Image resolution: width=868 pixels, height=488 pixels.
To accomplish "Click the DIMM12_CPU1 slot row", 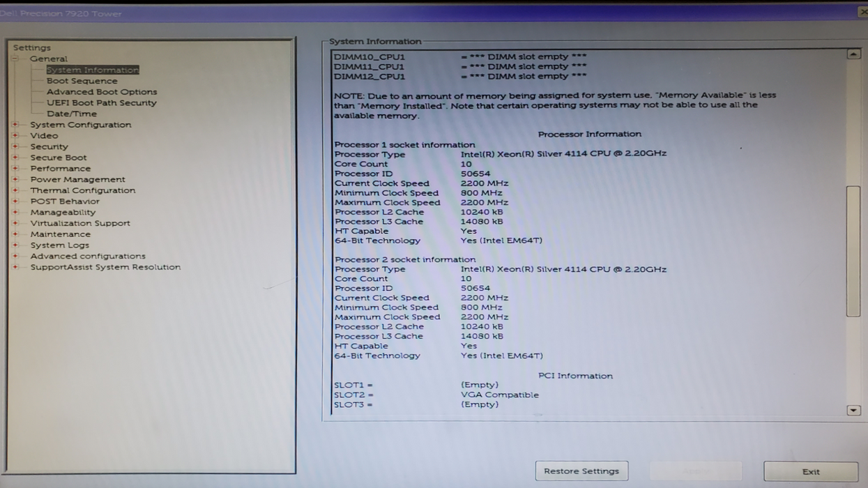I will click(460, 76).
